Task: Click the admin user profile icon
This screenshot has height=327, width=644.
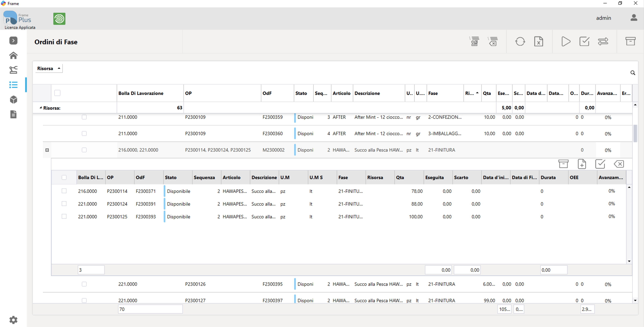Action: click(634, 18)
